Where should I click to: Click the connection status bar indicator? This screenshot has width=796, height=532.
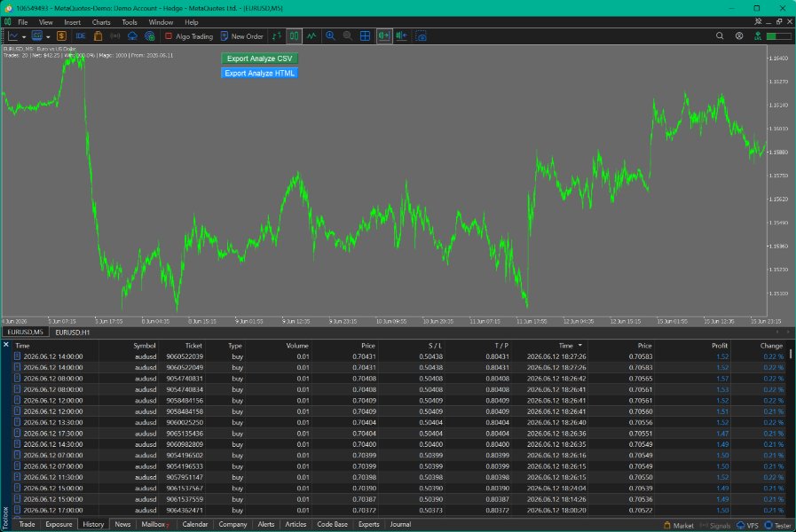pyautogui.click(x=779, y=36)
